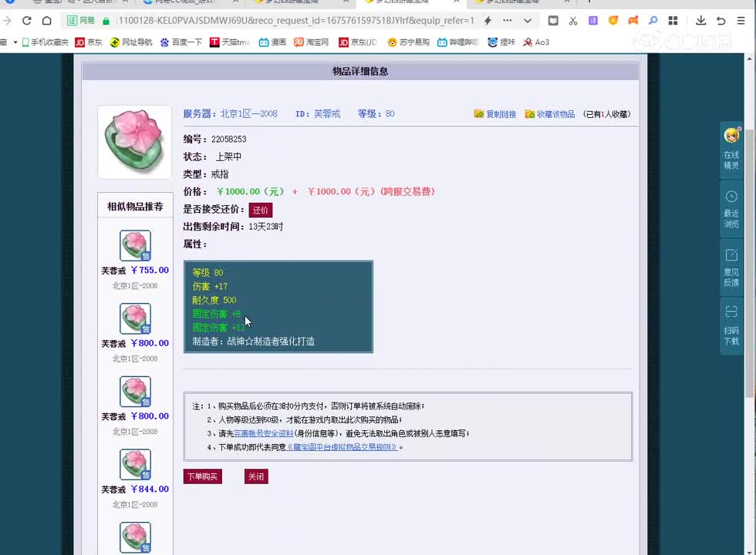Open the browser downloads icon
Screen dimensions: 756x555
(x=701, y=21)
